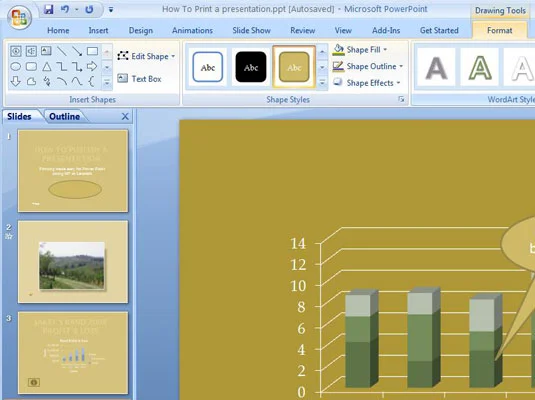
Task: Choose the text box shape in gallery
Action: [x=46, y=51]
